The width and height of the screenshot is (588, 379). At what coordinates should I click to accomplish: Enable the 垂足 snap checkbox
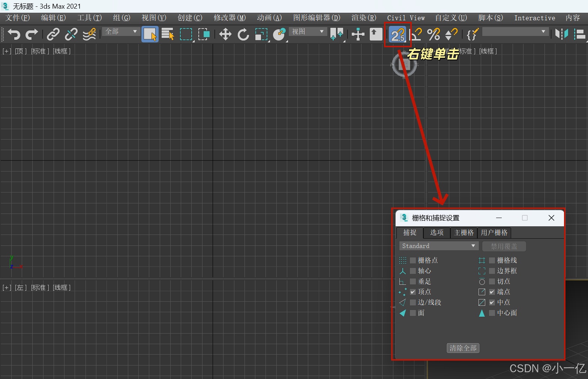413,281
